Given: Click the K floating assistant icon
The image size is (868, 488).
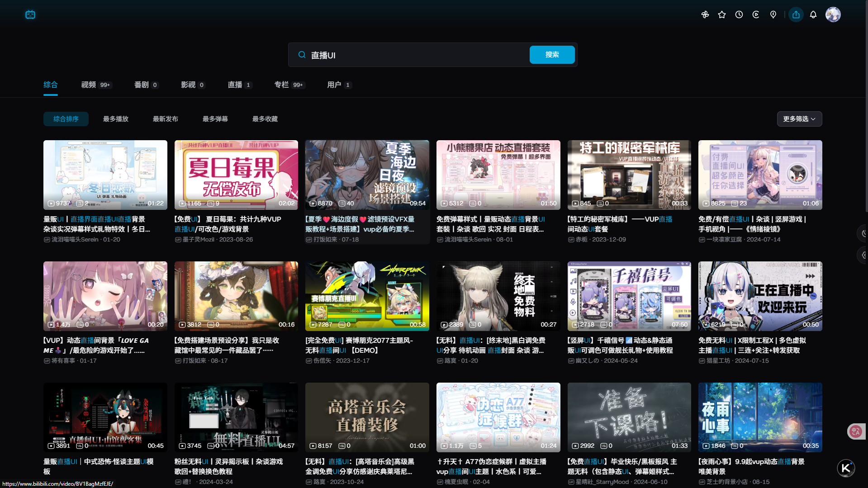Looking at the screenshot, I should [846, 468].
